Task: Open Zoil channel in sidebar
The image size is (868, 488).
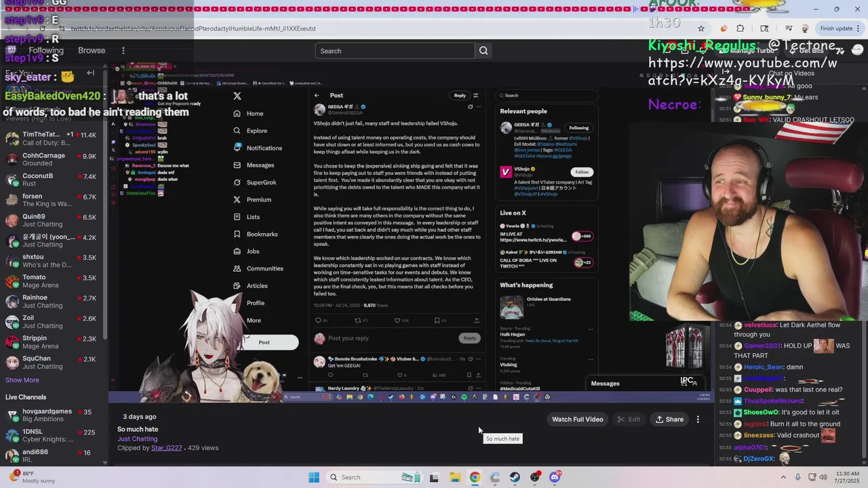Action: click(x=52, y=322)
